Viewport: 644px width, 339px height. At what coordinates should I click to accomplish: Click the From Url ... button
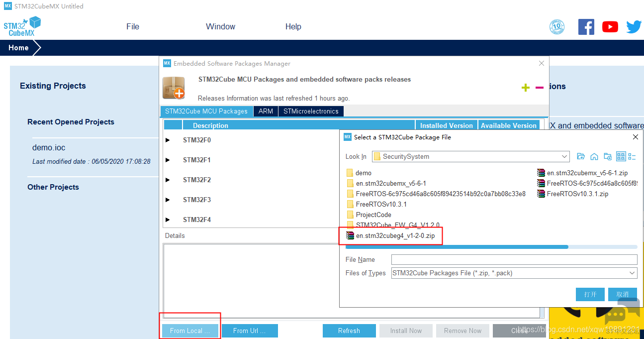[250, 331]
